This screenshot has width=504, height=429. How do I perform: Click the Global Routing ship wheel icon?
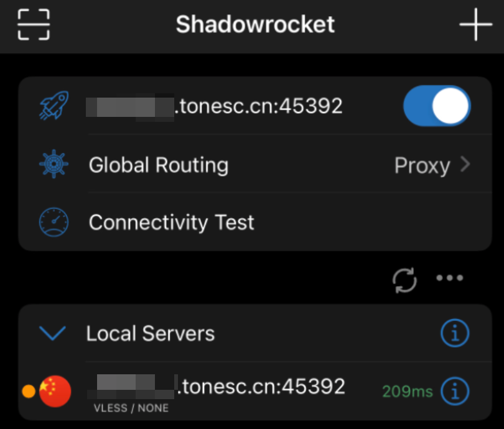click(55, 165)
